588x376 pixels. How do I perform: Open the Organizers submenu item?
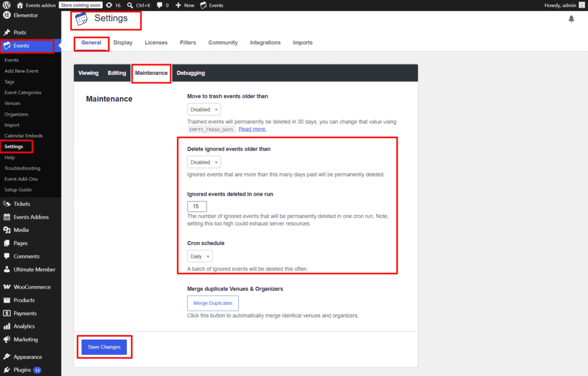[x=16, y=114]
